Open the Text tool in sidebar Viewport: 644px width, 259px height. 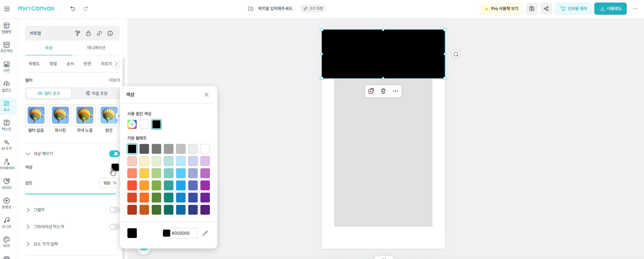click(7, 125)
